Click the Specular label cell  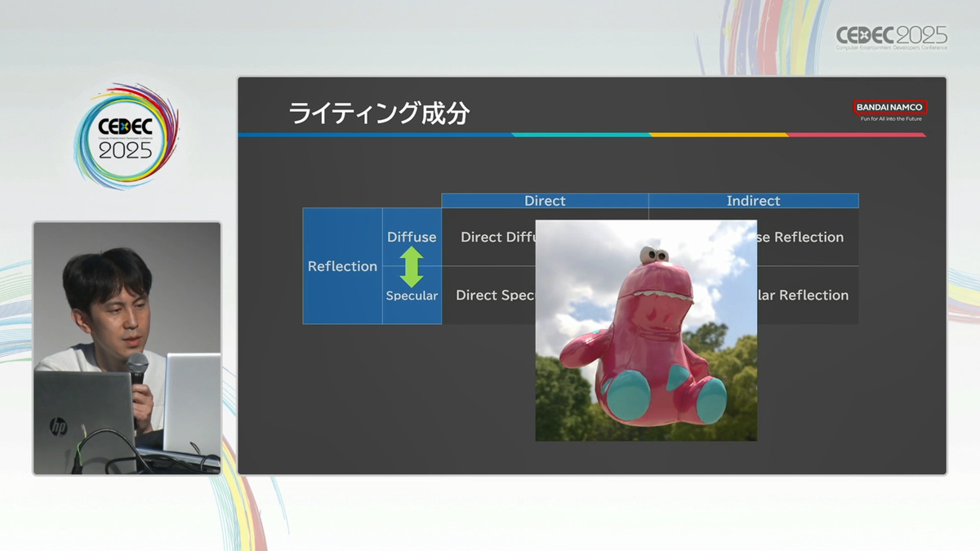click(412, 295)
